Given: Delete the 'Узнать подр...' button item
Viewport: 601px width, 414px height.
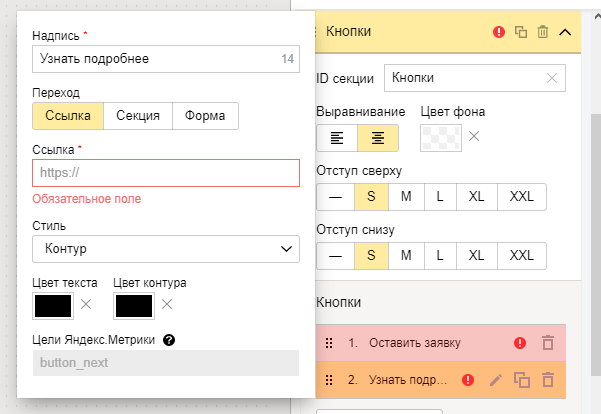Looking at the screenshot, I should [547, 380].
